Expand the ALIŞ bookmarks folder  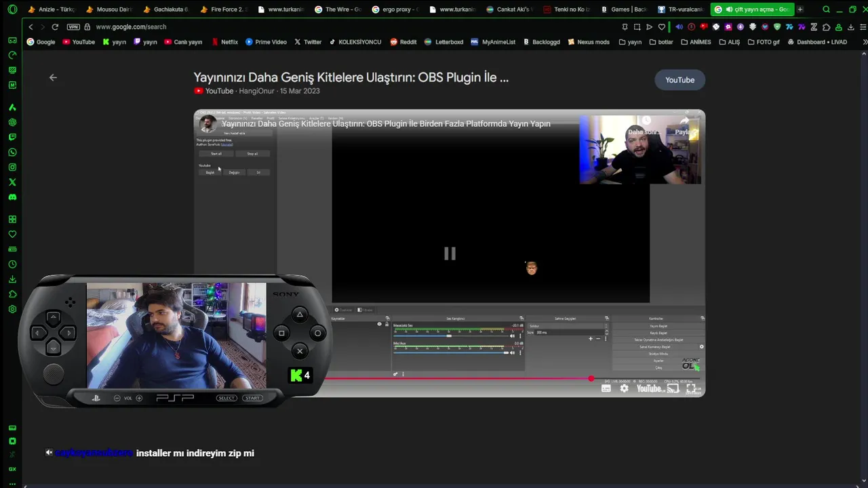point(729,42)
